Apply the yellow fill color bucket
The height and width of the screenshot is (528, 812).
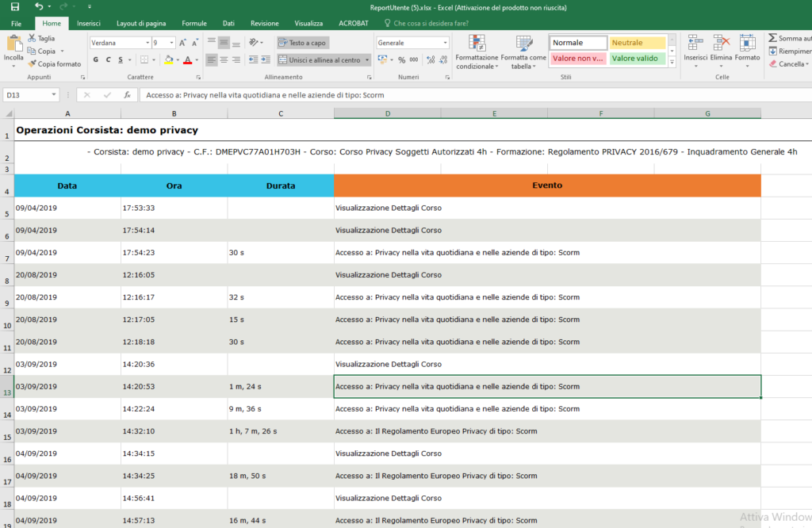[x=169, y=60]
